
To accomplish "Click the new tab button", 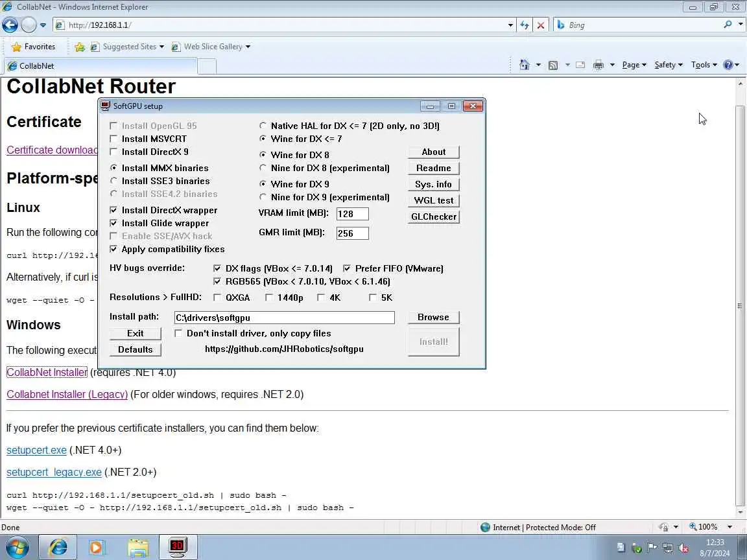I will [x=207, y=66].
